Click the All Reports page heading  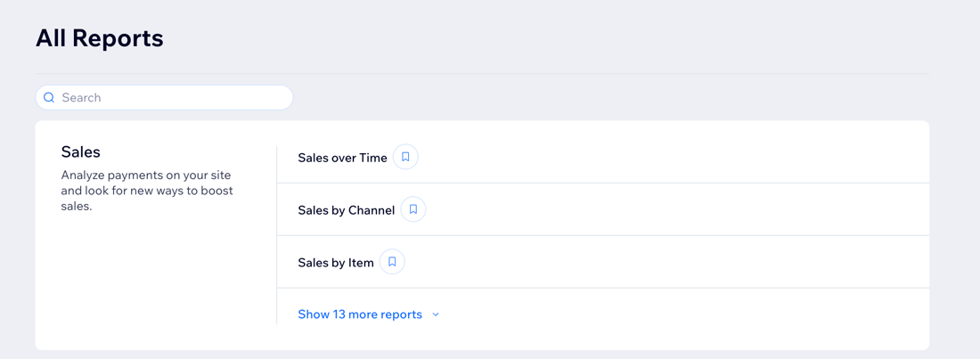click(x=100, y=38)
